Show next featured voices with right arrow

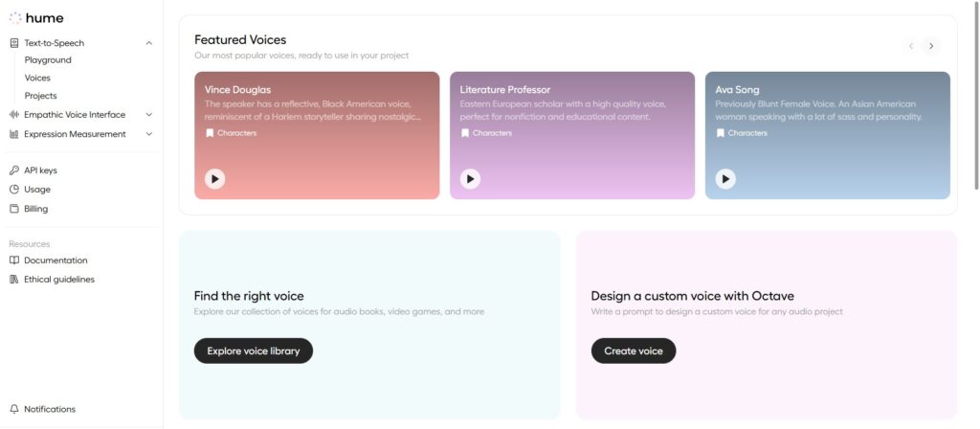click(x=931, y=46)
